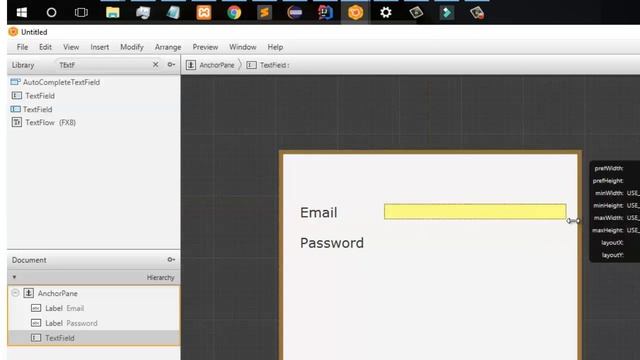This screenshot has width=640, height=360.
Task: Select TextField in the Hierarchy
Action: point(60,338)
